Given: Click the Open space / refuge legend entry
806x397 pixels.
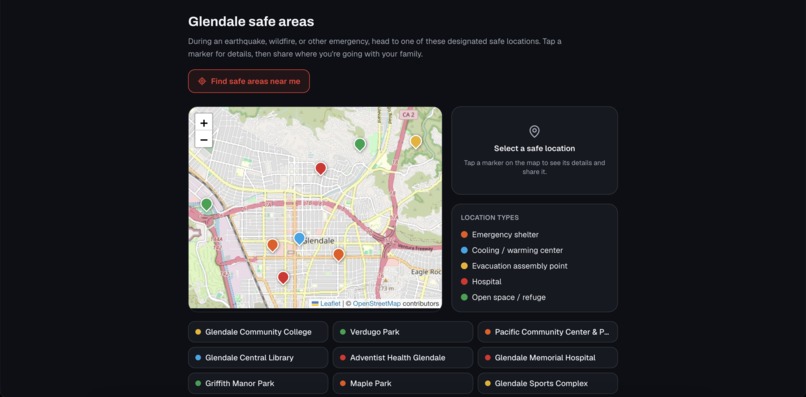Looking at the screenshot, I should 503,297.
